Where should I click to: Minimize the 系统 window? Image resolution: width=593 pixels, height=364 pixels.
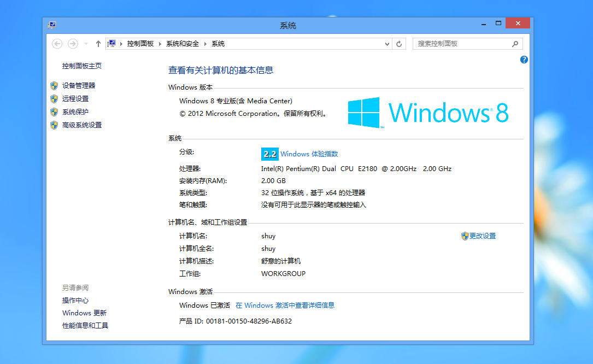point(483,24)
